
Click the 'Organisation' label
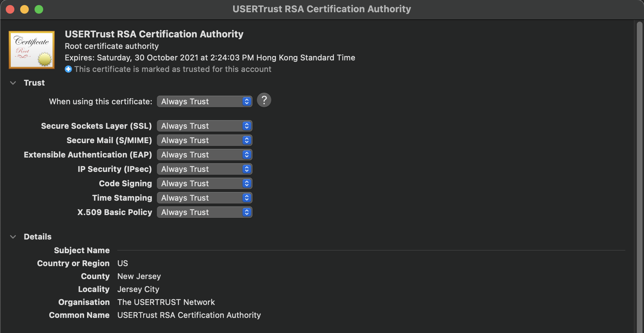coord(84,302)
